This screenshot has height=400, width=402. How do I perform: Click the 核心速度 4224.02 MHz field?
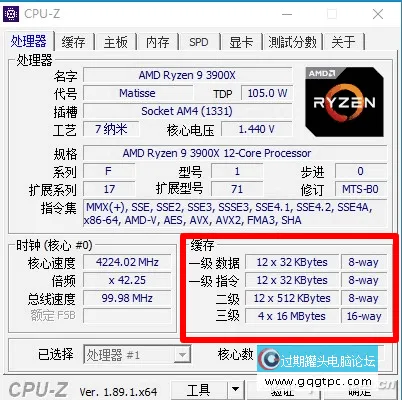pos(127,262)
